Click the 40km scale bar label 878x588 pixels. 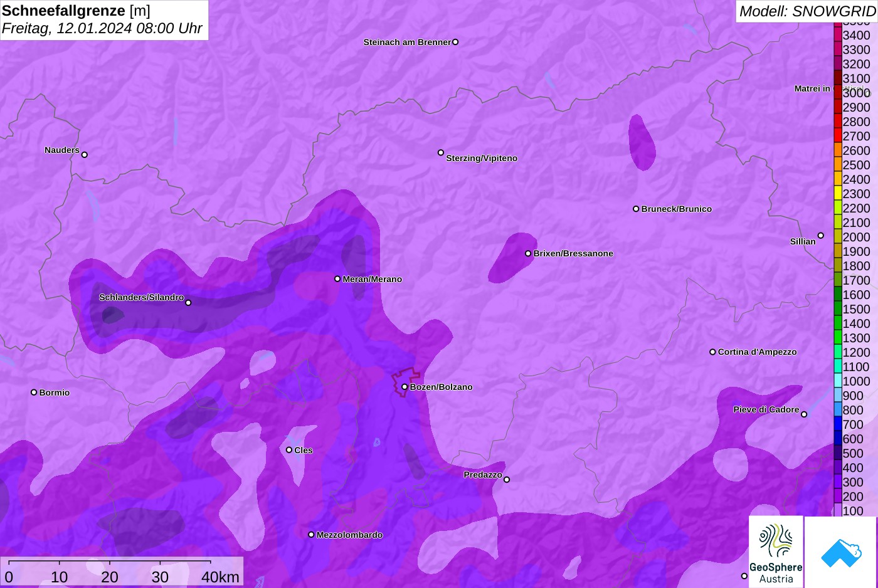tap(220, 577)
